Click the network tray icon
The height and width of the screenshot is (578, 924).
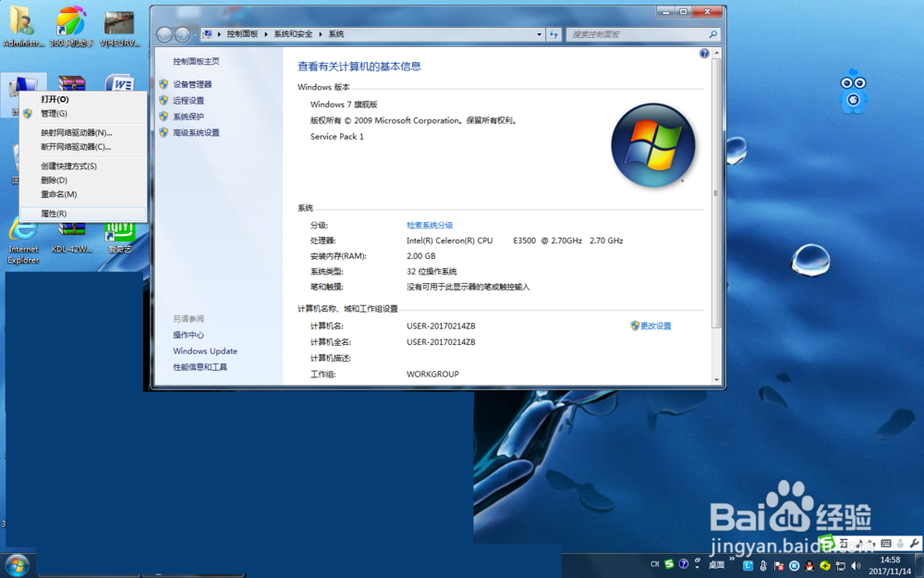click(x=840, y=566)
